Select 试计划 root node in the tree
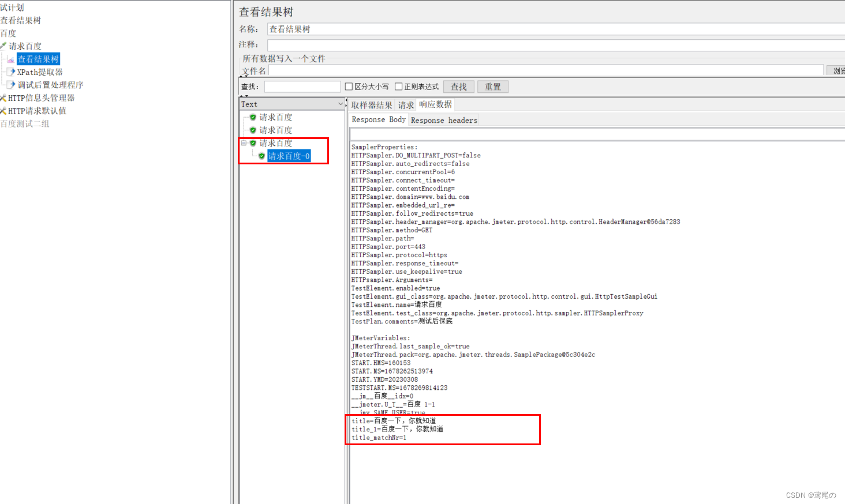845x504 pixels. point(12,7)
